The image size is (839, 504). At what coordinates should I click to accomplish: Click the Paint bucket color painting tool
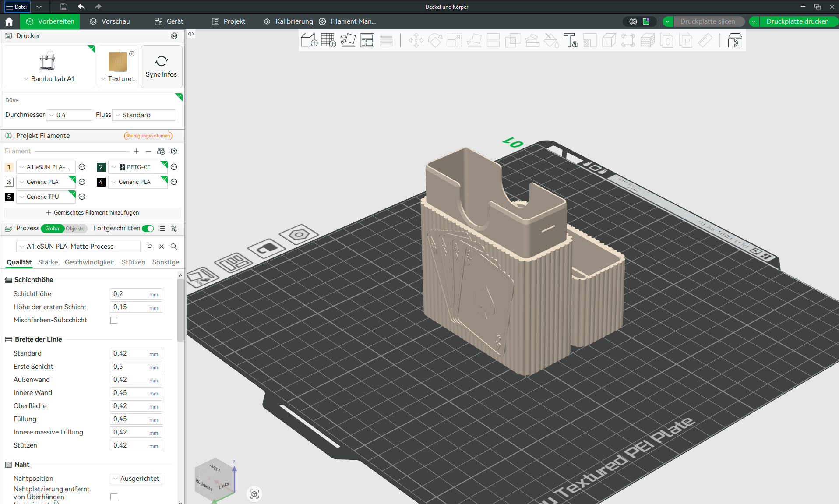click(551, 40)
